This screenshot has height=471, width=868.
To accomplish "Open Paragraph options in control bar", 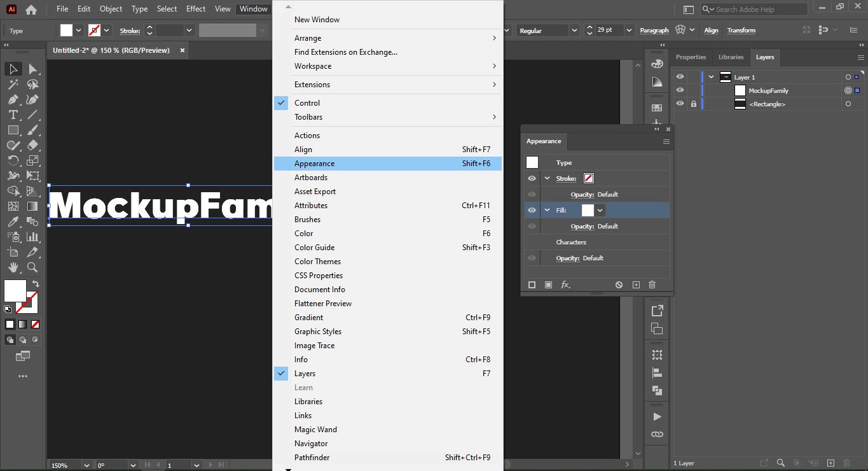I will click(654, 31).
